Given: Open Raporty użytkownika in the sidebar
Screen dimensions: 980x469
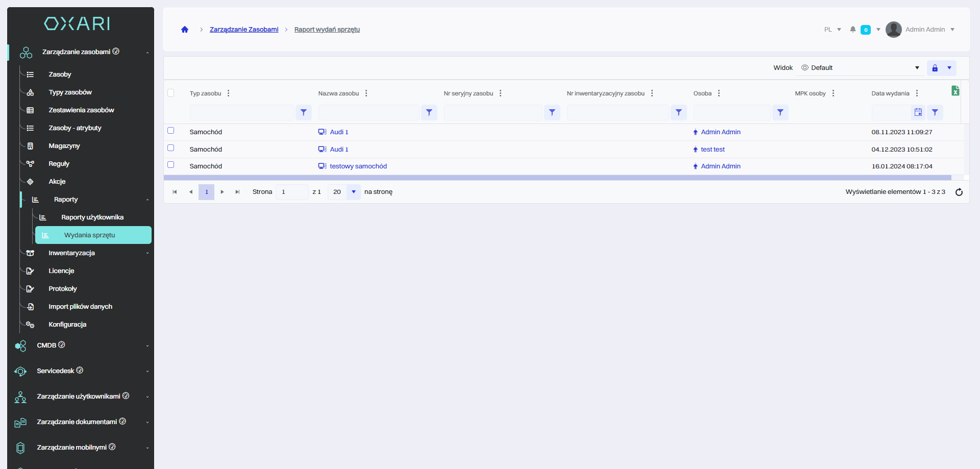Looking at the screenshot, I should 92,217.
